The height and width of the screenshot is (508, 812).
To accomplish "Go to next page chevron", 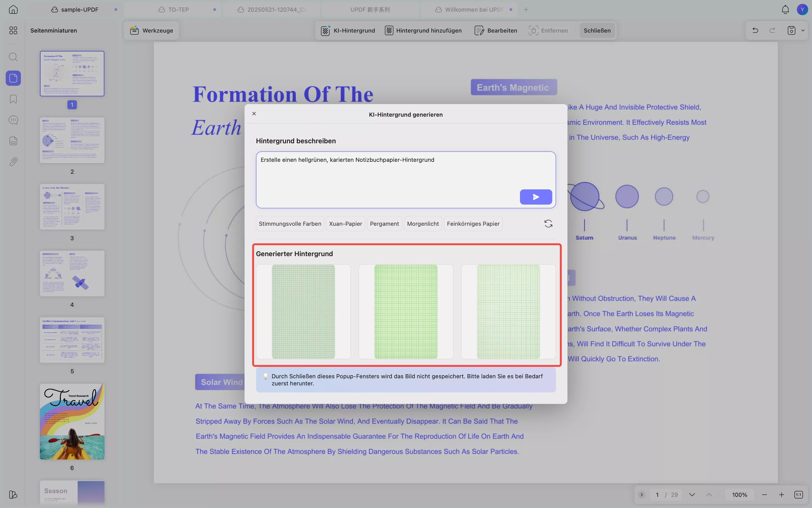I will point(692,494).
